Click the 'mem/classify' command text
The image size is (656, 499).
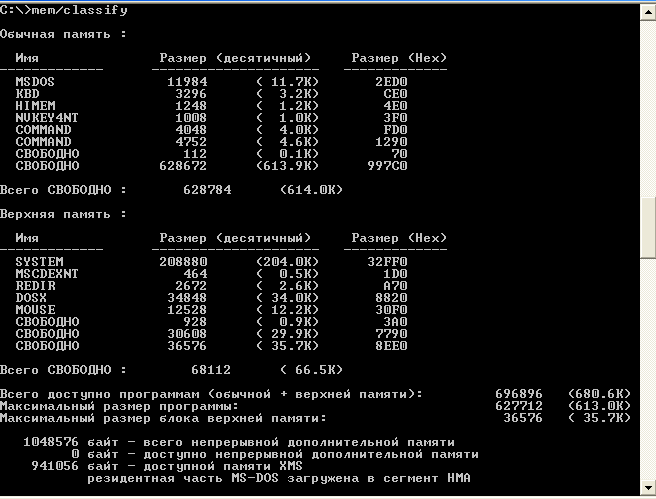pos(79,10)
